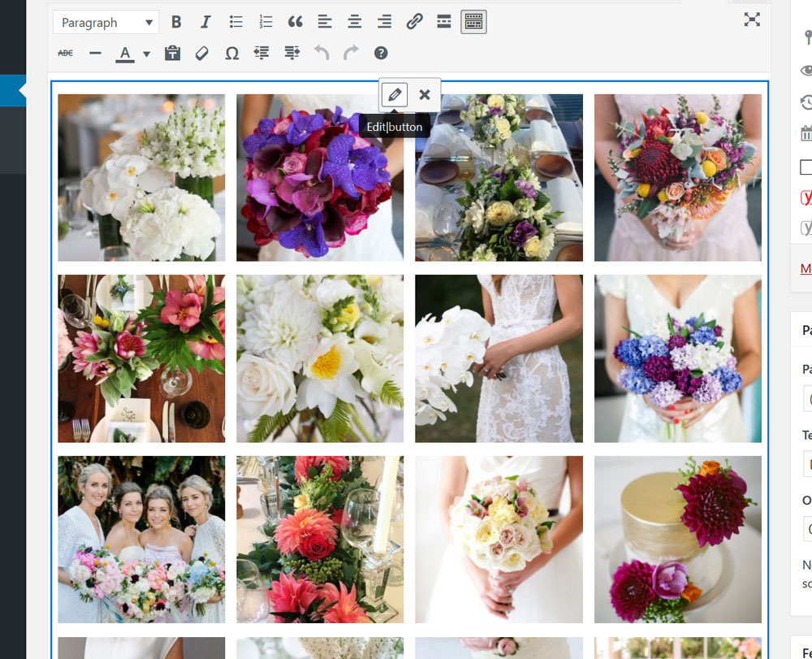Insert or edit a link
812x659 pixels.
point(414,22)
